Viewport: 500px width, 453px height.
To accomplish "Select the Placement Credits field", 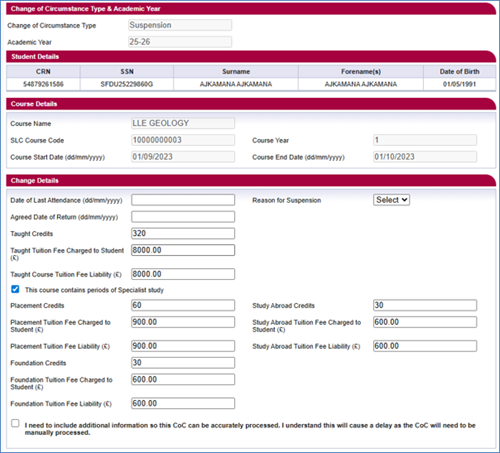I will click(x=183, y=305).
